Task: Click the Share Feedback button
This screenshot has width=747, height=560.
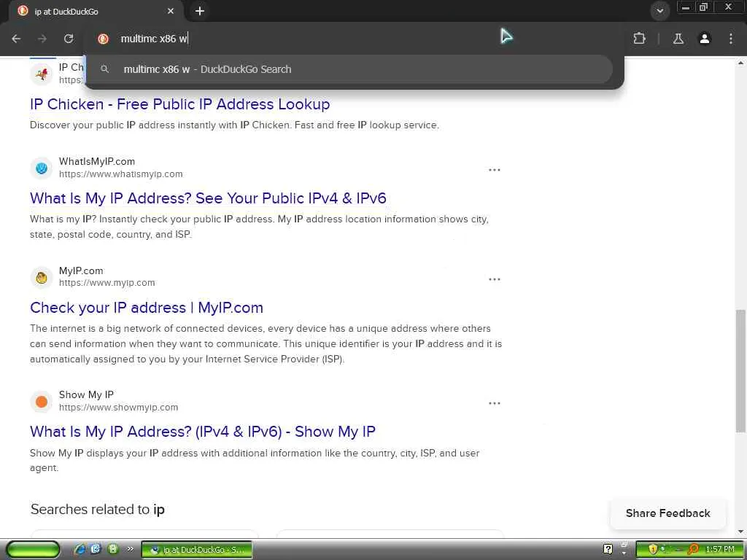Action: (x=668, y=513)
